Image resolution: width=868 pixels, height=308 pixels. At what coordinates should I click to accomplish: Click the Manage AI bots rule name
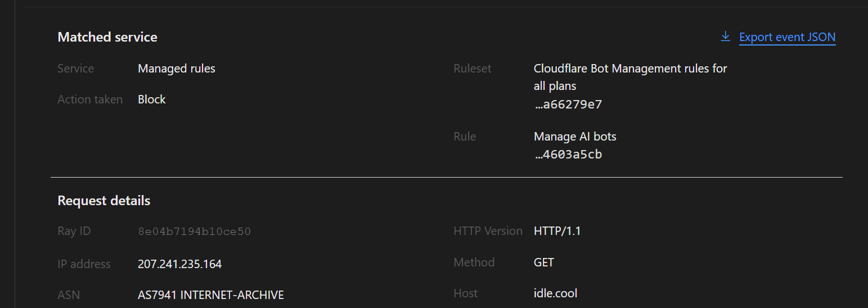point(575,137)
